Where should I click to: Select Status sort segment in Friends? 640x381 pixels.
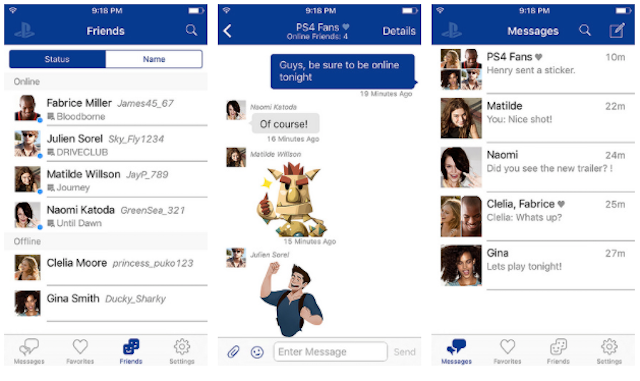(57, 59)
